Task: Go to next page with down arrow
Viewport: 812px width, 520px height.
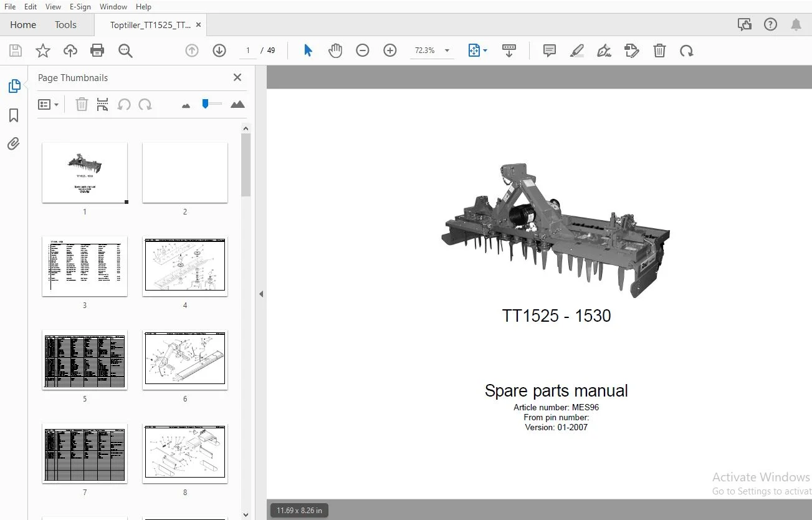Action: [219, 51]
